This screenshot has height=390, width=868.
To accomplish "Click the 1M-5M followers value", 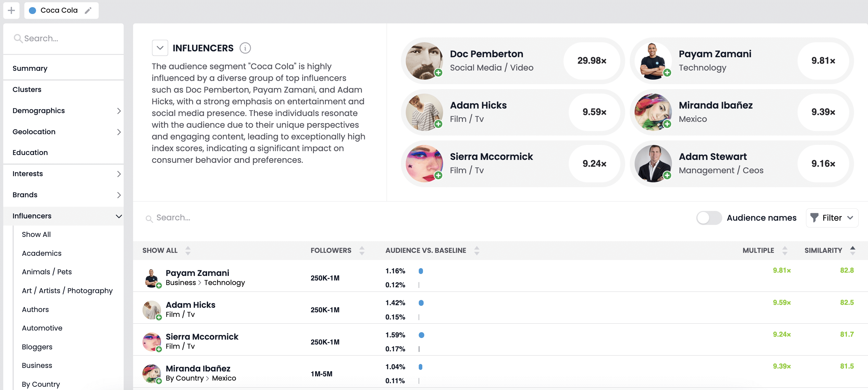I will point(321,374).
